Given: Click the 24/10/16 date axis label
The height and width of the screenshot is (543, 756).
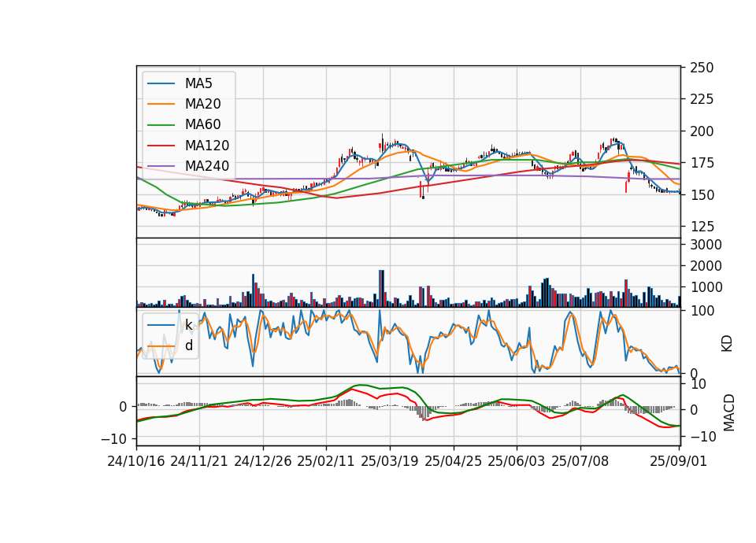Looking at the screenshot, I should pos(136,461).
